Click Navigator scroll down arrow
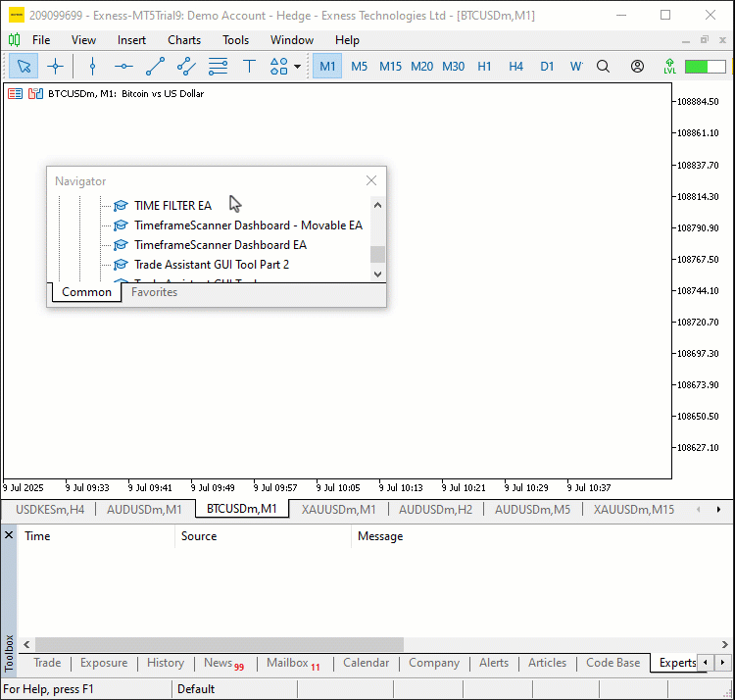 pos(378,275)
